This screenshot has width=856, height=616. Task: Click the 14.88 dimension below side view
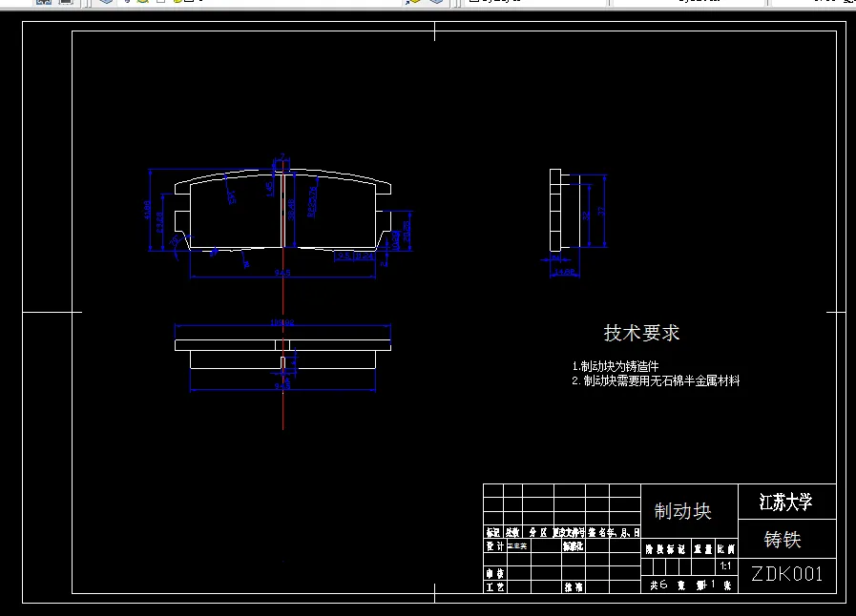(x=565, y=272)
